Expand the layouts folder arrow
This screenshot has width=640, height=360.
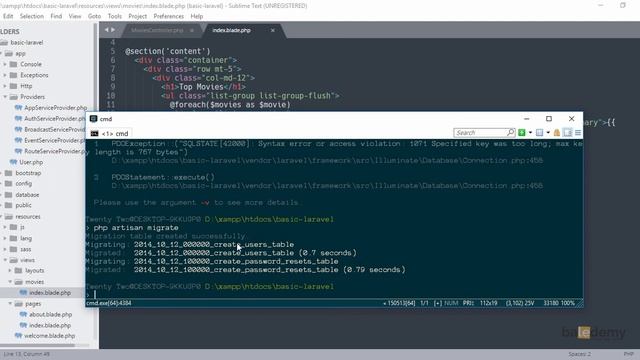pyautogui.click(x=10, y=271)
